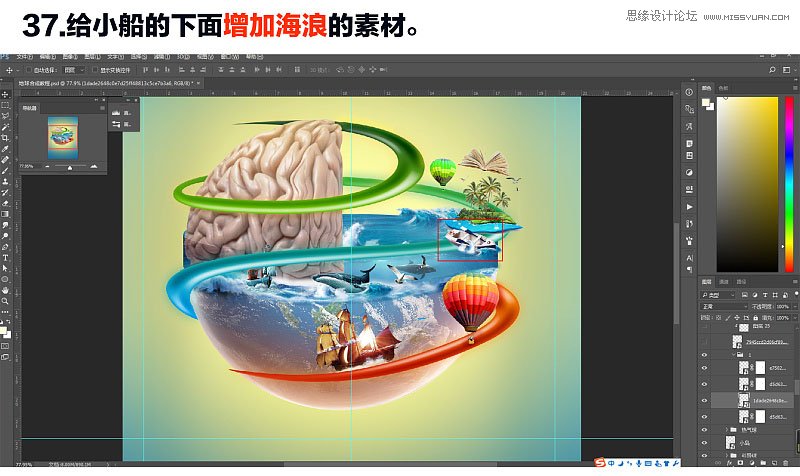Select the Eyedropper tool
This screenshot has height=476, width=800.
tap(5, 148)
